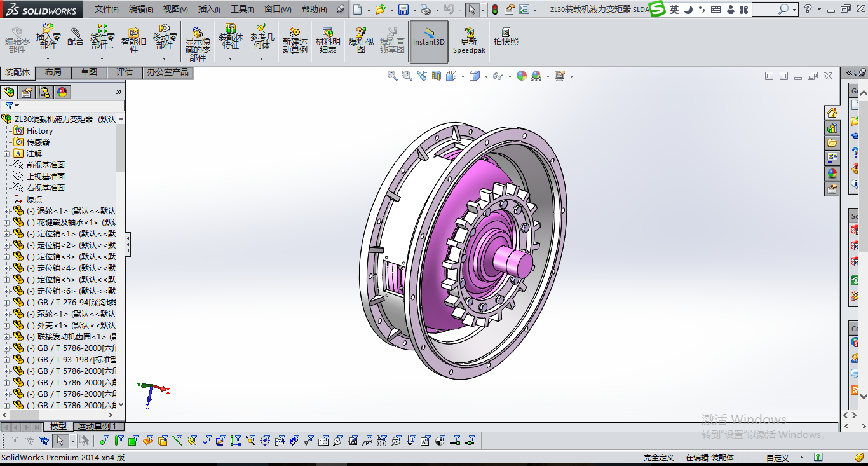Open the 帮助(H) menu
The width and height of the screenshot is (868, 466).
pyautogui.click(x=315, y=10)
